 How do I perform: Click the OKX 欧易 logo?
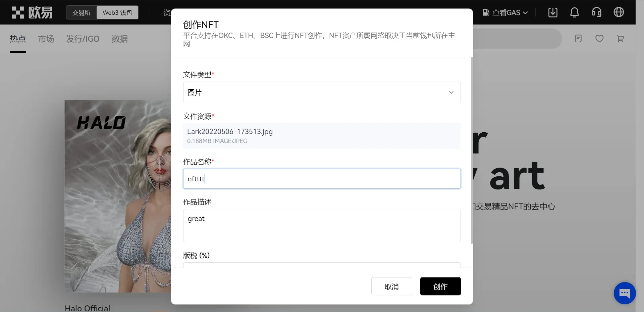32,12
